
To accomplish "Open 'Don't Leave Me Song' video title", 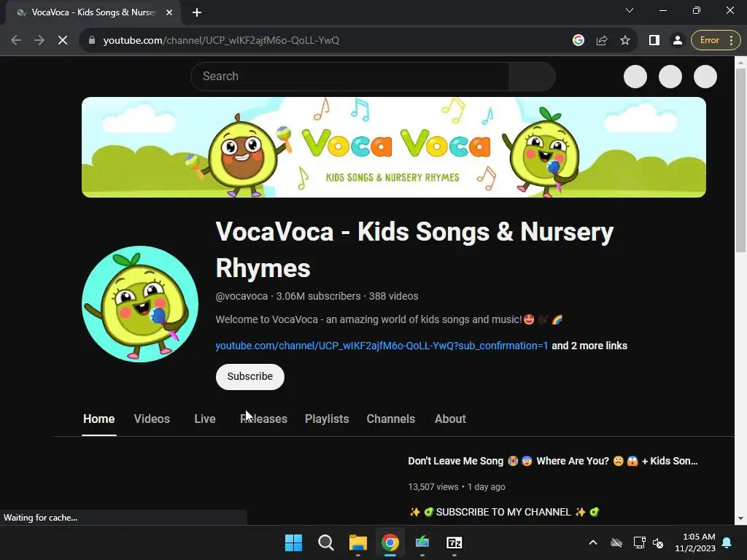I will pos(553,461).
